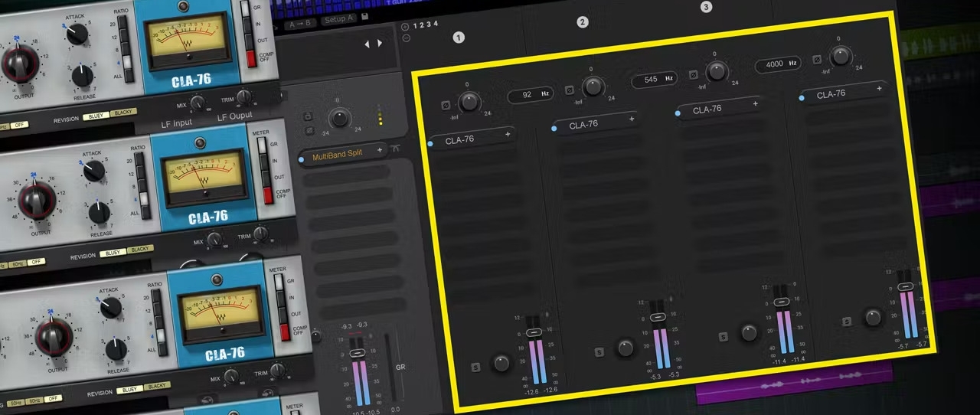This screenshot has height=415, width=980.
Task: Click the Trim knob on the third CLA-76
Action: click(x=276, y=371)
